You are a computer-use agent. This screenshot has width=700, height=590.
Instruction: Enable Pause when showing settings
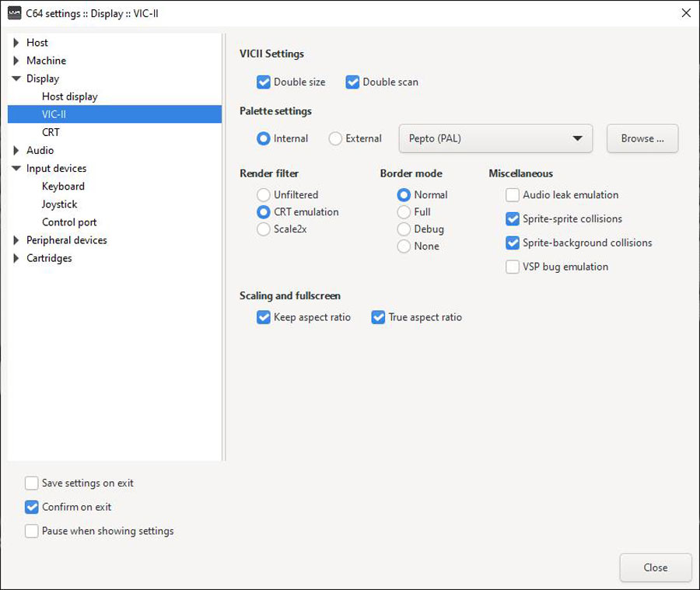pyautogui.click(x=31, y=531)
